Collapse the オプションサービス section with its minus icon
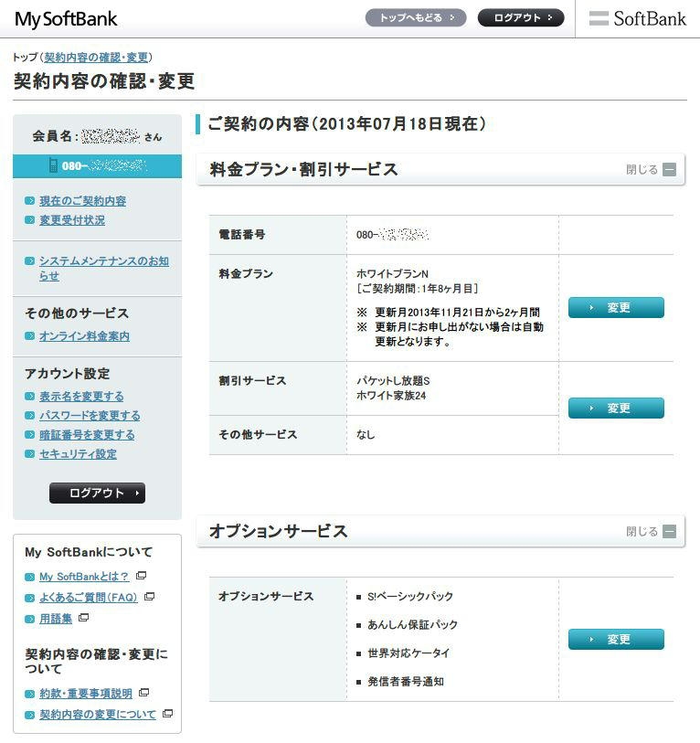The height and width of the screenshot is (743, 700). click(669, 531)
